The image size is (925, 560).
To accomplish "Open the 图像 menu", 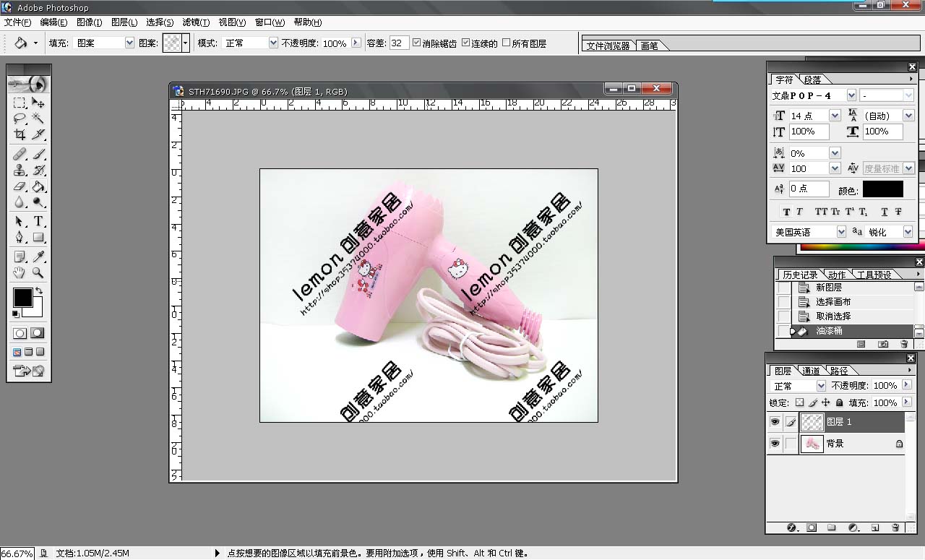I will (89, 22).
